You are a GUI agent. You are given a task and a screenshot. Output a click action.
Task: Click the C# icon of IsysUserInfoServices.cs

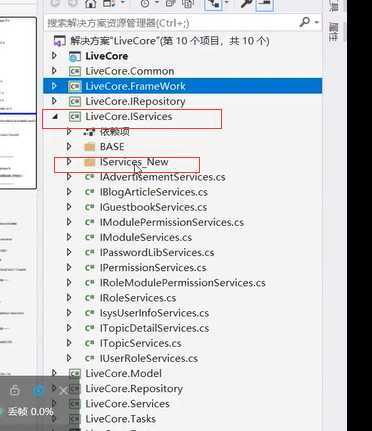pyautogui.click(x=89, y=313)
